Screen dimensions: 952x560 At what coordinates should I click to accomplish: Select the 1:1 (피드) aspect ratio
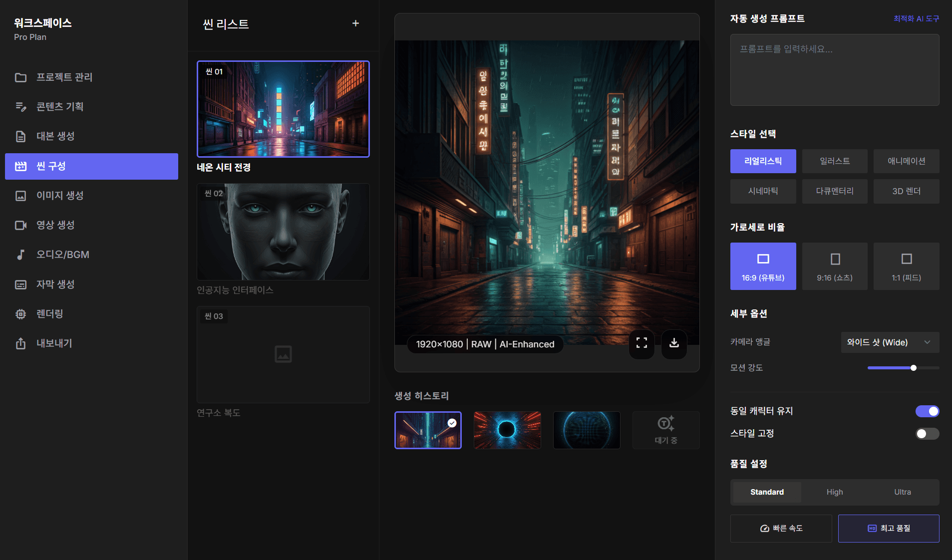point(906,266)
